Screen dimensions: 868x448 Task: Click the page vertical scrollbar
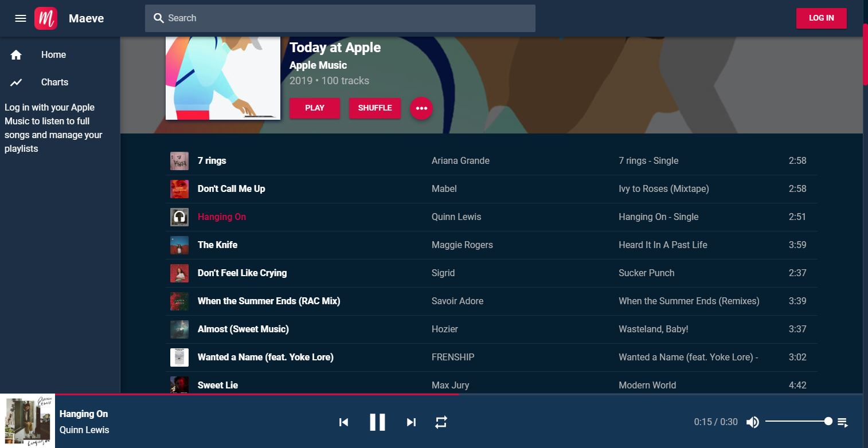click(865, 54)
